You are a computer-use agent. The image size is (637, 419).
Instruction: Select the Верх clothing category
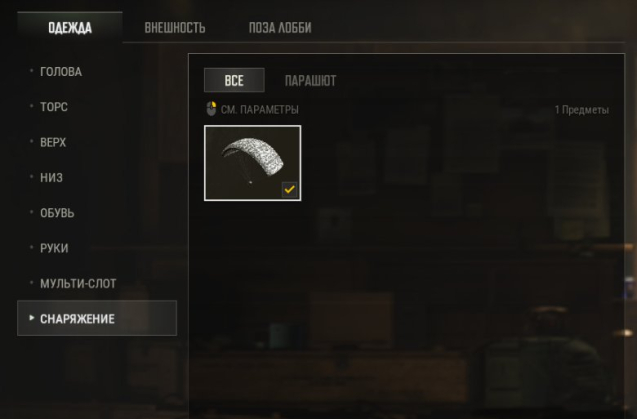click(53, 142)
